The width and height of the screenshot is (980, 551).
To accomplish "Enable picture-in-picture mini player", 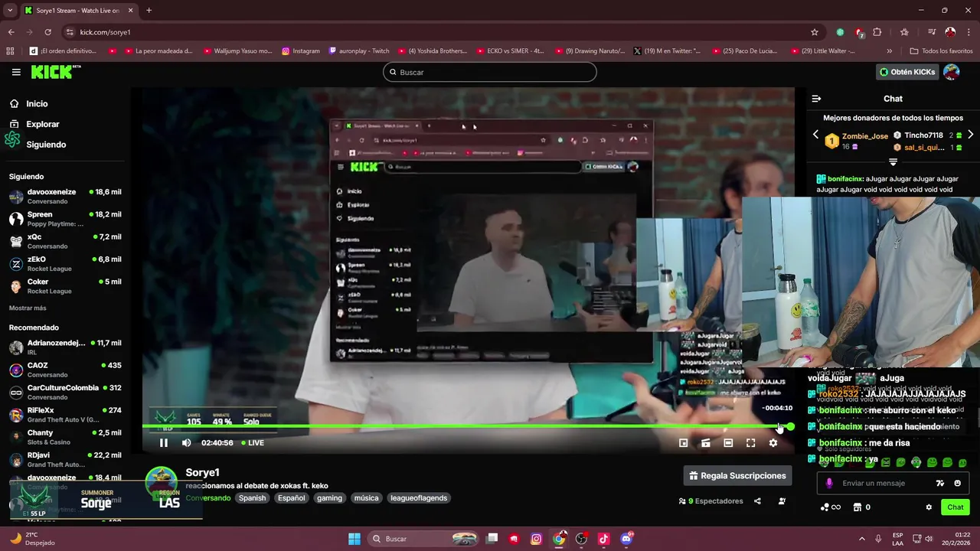I will pyautogui.click(x=683, y=442).
